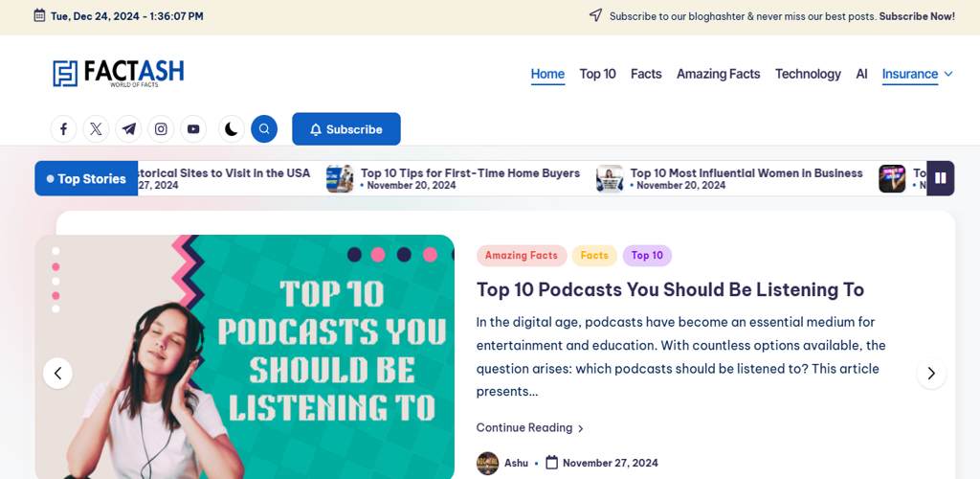Click the Top Stories label
980x479 pixels.
click(x=86, y=179)
